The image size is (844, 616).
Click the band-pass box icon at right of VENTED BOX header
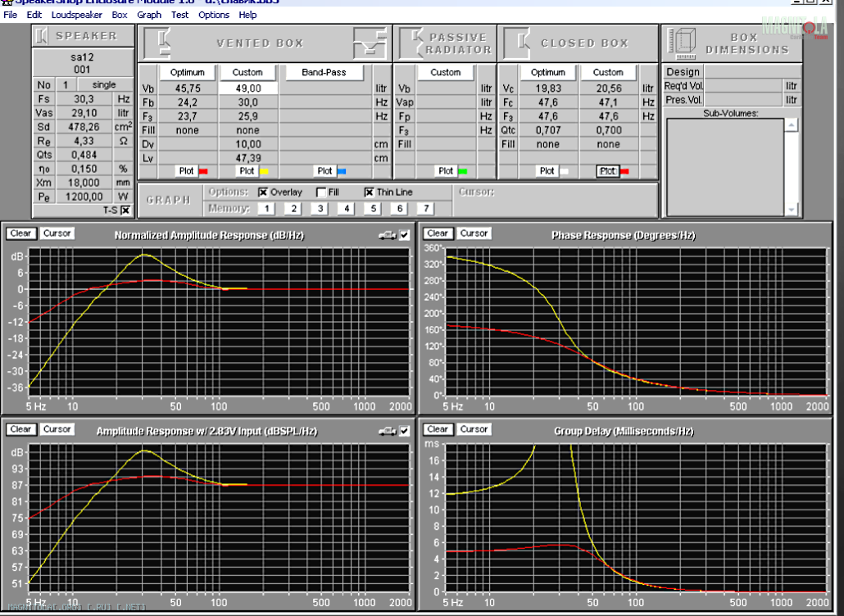pos(370,43)
